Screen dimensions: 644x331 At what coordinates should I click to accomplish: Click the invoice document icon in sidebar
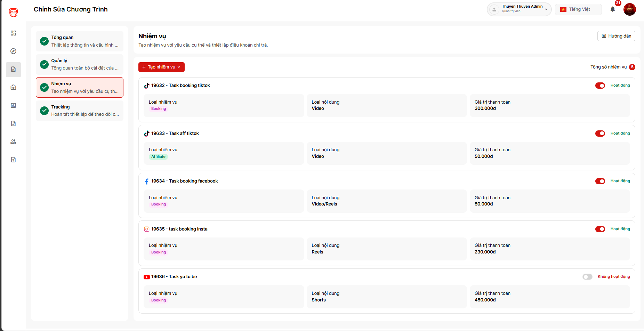coord(13,160)
